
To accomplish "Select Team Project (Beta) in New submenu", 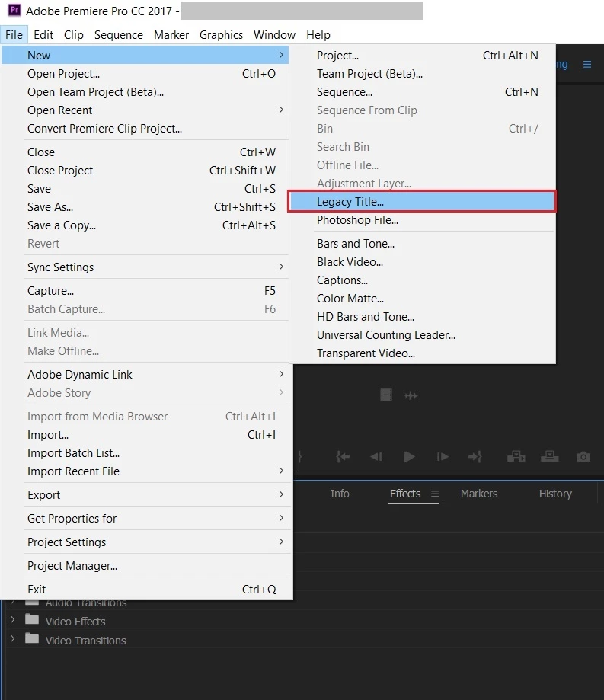I will [422, 74].
